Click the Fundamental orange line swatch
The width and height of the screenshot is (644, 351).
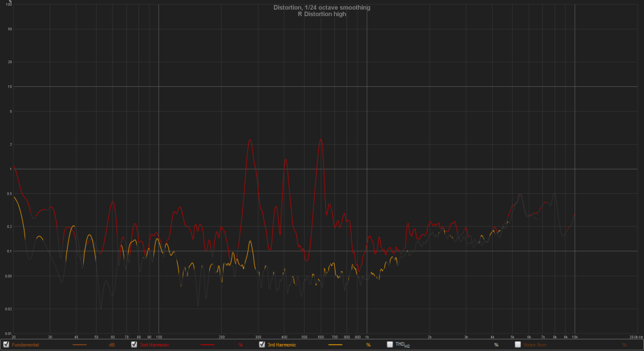[79, 345]
